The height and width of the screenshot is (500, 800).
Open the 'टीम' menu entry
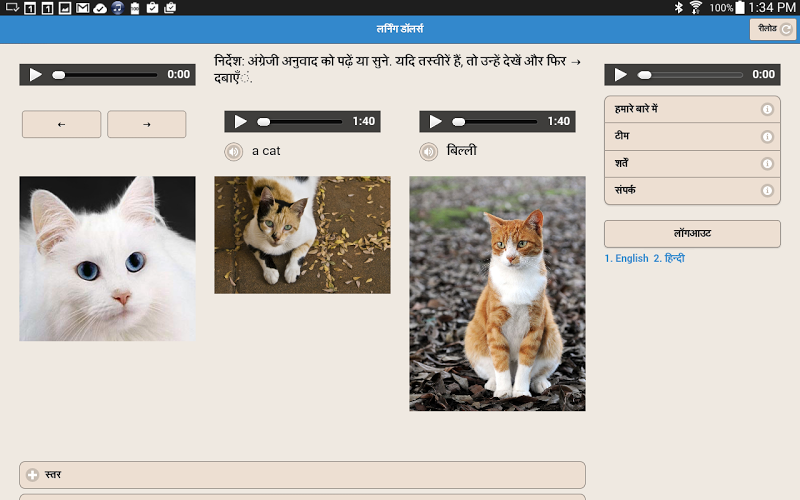pyautogui.click(x=692, y=136)
